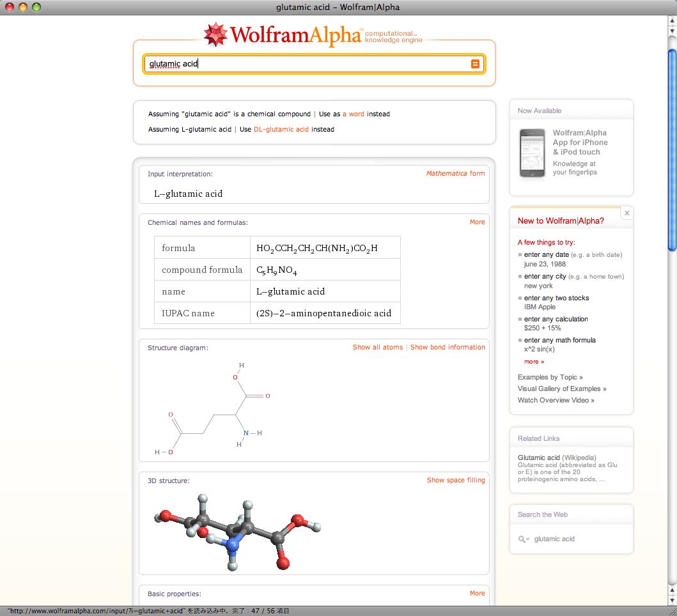Open the web search magnifier dropdown
The image size is (677, 616).
(524, 539)
